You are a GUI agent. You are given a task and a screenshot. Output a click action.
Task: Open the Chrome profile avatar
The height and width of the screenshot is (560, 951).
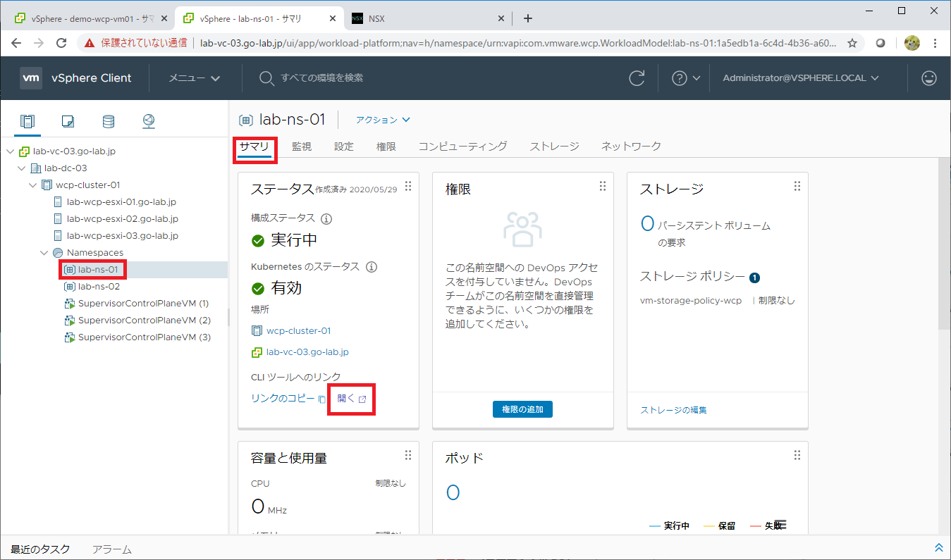coord(912,43)
